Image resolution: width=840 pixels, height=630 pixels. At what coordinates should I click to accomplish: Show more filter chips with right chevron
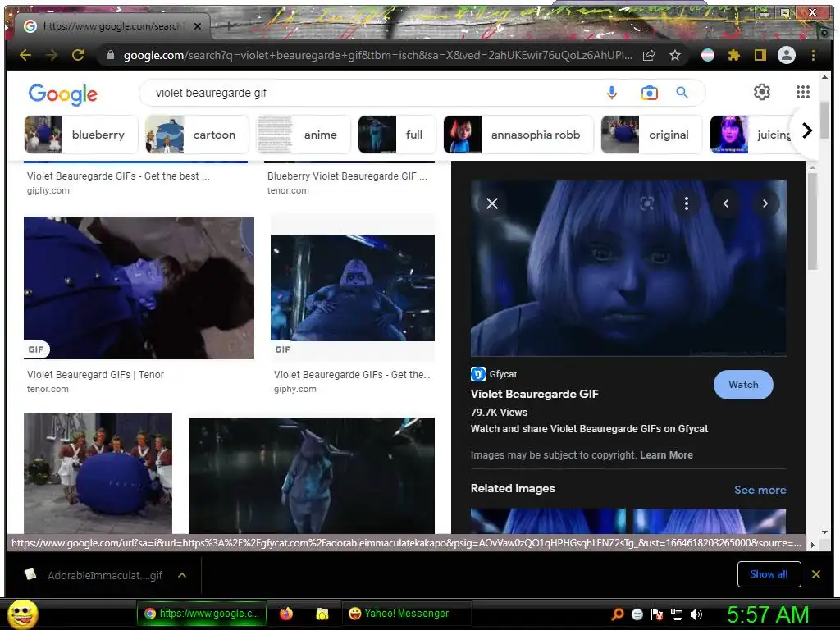click(807, 130)
